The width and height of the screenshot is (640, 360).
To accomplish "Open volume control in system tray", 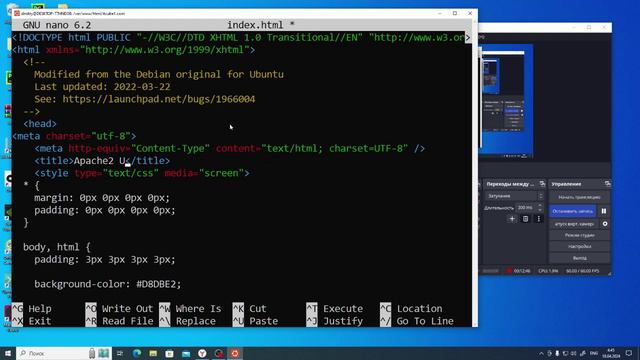I will click(573, 353).
